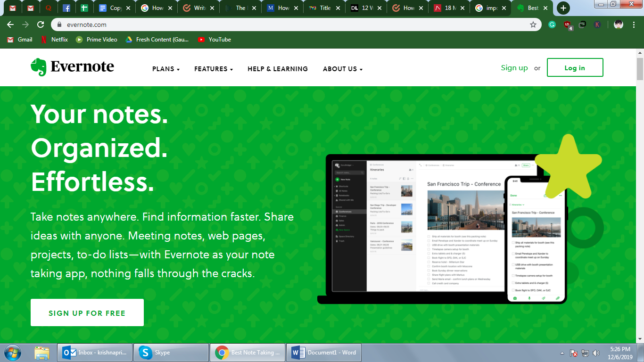The width and height of the screenshot is (644, 362).
Task: Open the Gmail bookmark
Action: tap(20, 40)
